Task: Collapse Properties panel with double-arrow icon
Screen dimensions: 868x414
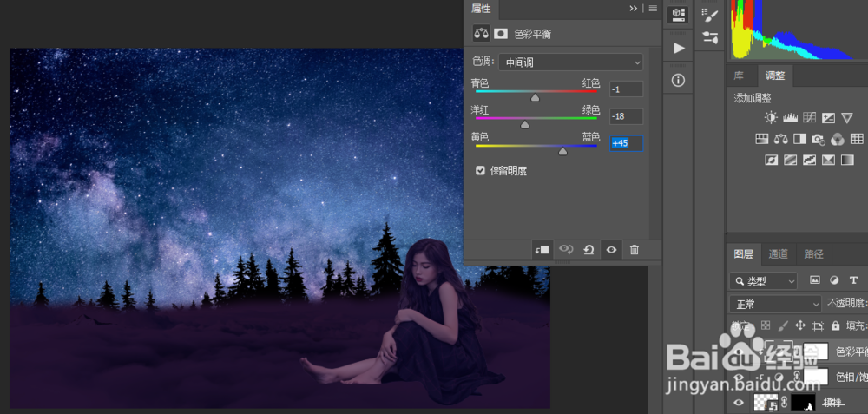Action: point(634,9)
